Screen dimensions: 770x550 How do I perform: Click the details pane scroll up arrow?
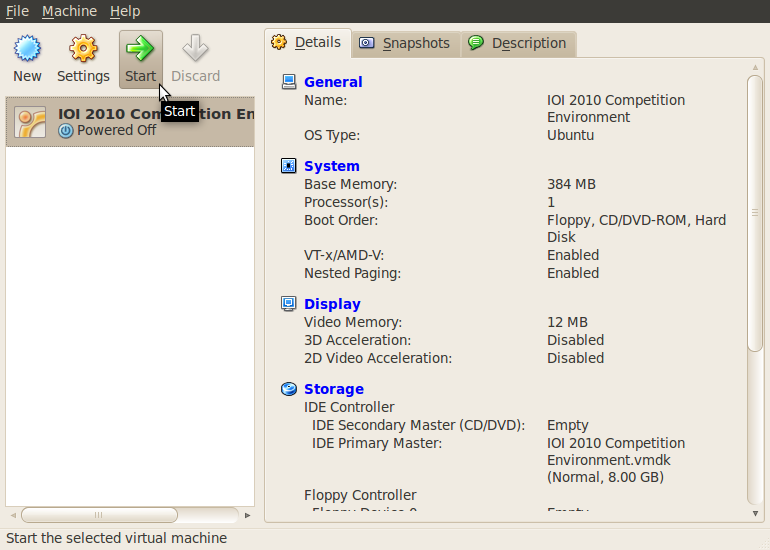pyautogui.click(x=755, y=67)
